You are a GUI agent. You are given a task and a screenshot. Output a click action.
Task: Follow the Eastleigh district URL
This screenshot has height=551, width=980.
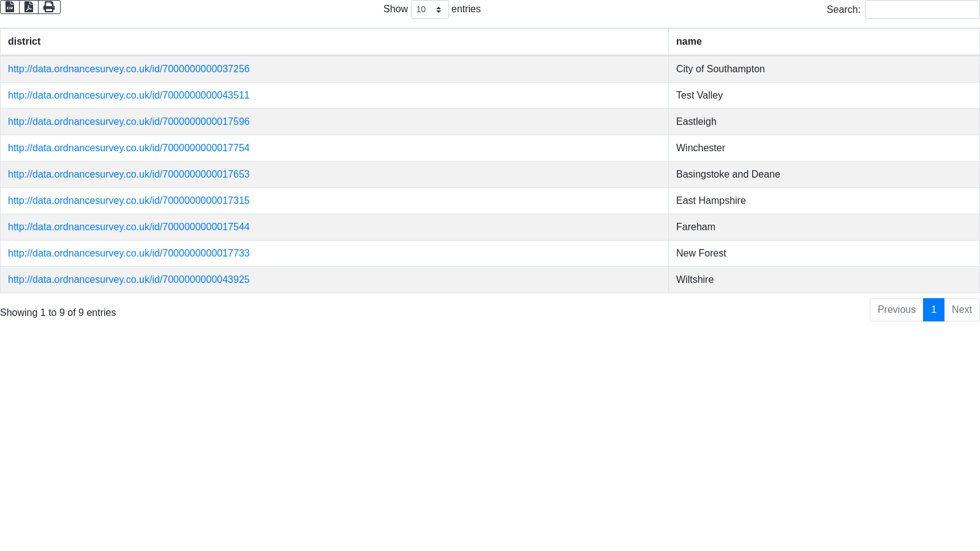129,122
